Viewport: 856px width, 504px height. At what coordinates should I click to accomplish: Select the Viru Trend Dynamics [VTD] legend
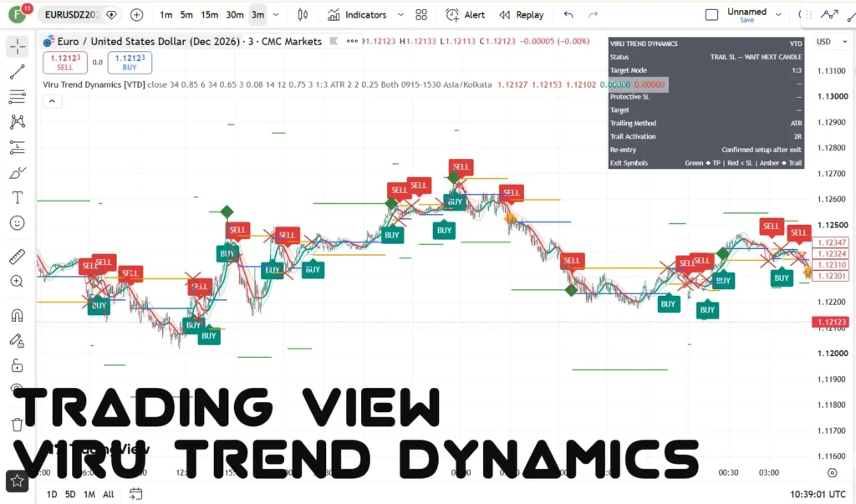[94, 84]
